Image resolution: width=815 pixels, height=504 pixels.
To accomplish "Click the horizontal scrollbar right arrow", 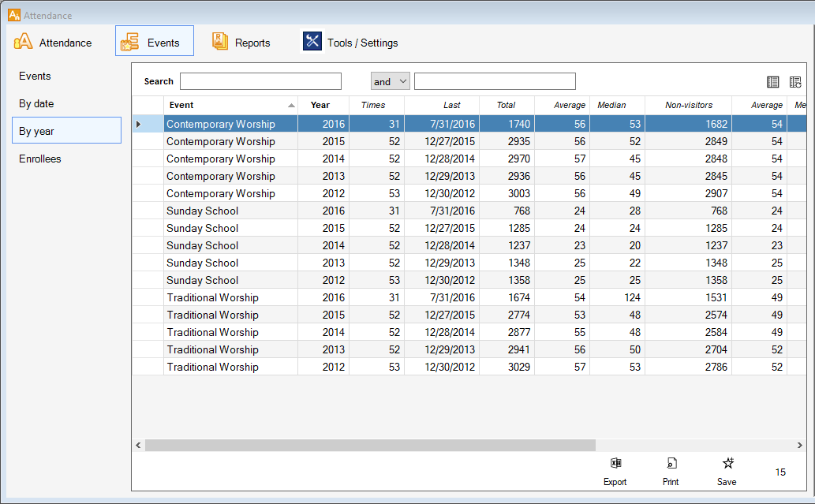I will point(801,446).
